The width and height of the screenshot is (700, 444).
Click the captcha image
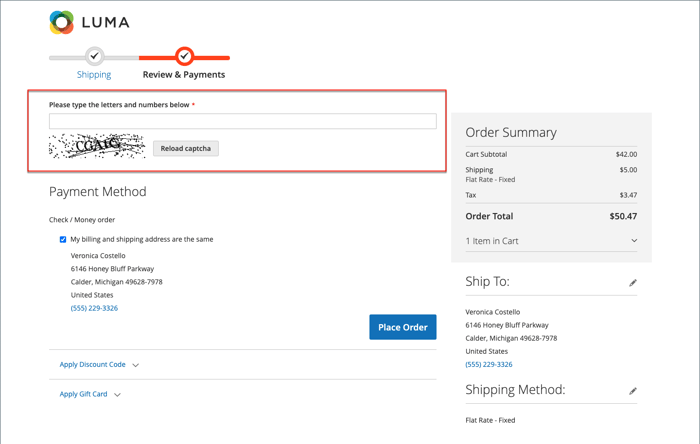click(97, 146)
